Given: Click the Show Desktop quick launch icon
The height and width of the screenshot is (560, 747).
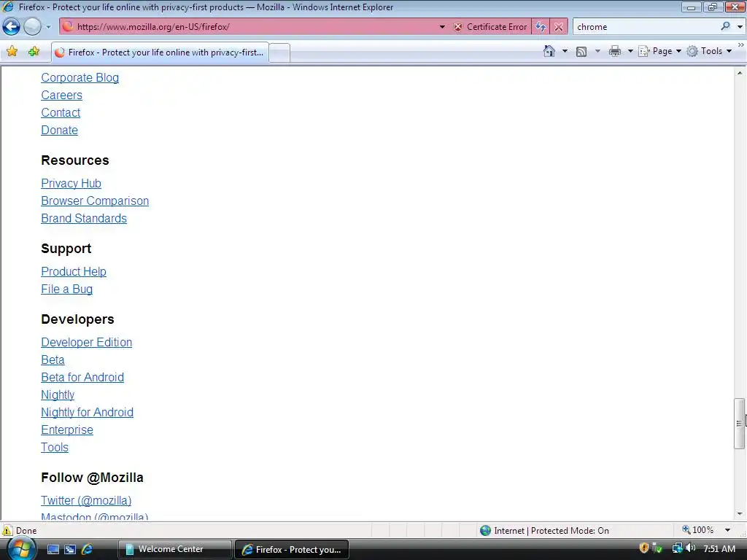Looking at the screenshot, I should (53, 550).
